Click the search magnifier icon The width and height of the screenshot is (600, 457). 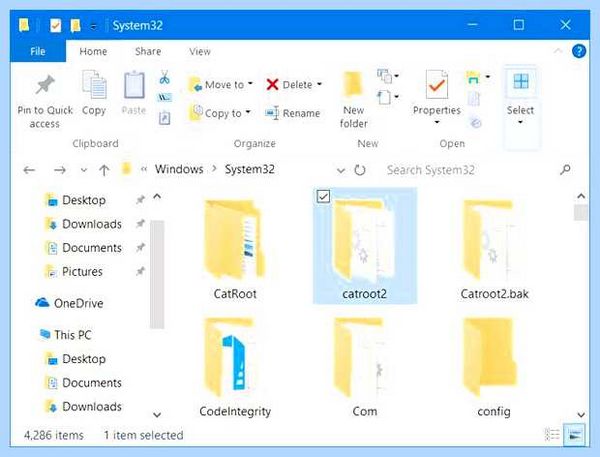tap(565, 170)
